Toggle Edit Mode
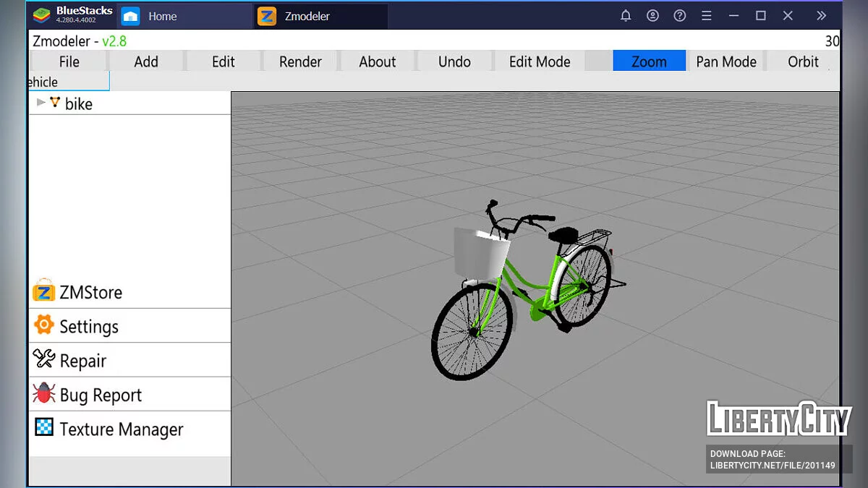The image size is (868, 488). tap(540, 61)
